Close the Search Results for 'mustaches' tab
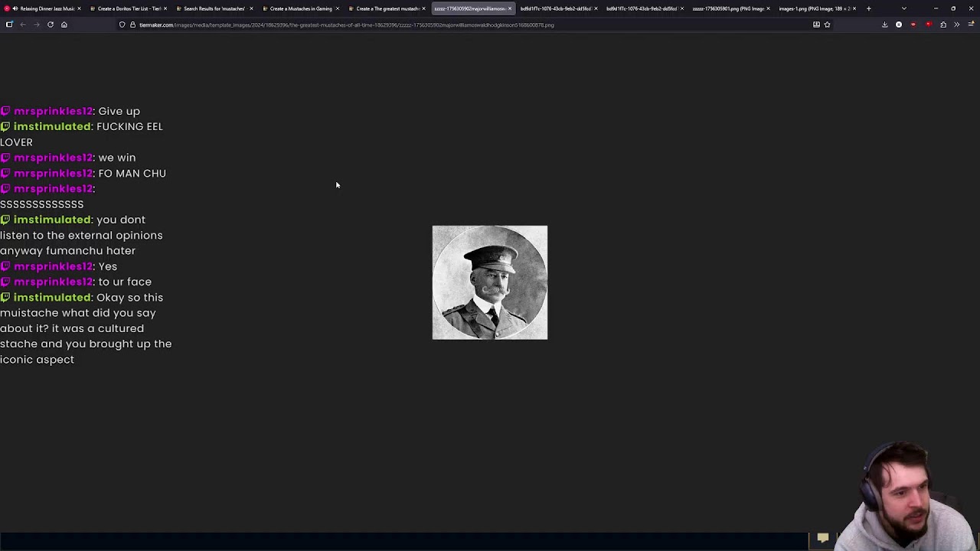 (x=251, y=8)
